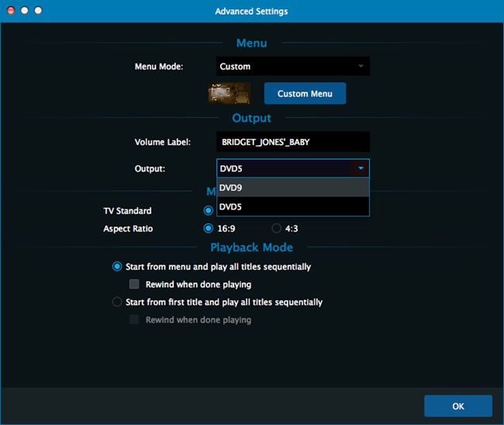Collapse the Output dropdown via its arrow
Screen dimensions: 504x425
click(361, 168)
